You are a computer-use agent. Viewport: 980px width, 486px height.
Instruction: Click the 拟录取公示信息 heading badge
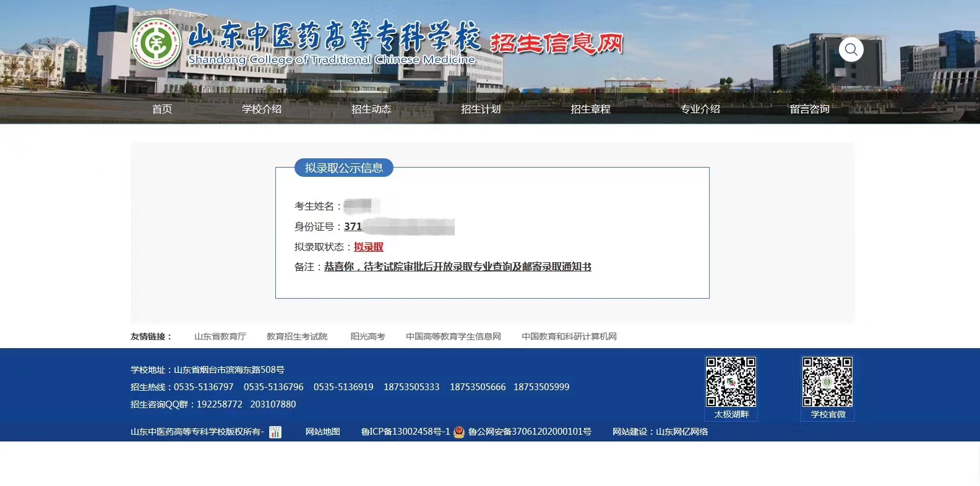(x=344, y=168)
